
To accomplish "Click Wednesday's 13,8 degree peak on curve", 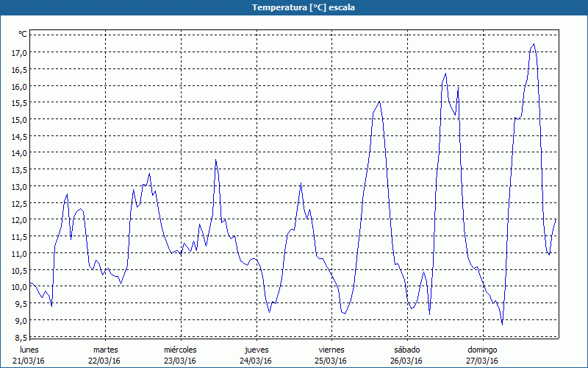I will (215, 160).
